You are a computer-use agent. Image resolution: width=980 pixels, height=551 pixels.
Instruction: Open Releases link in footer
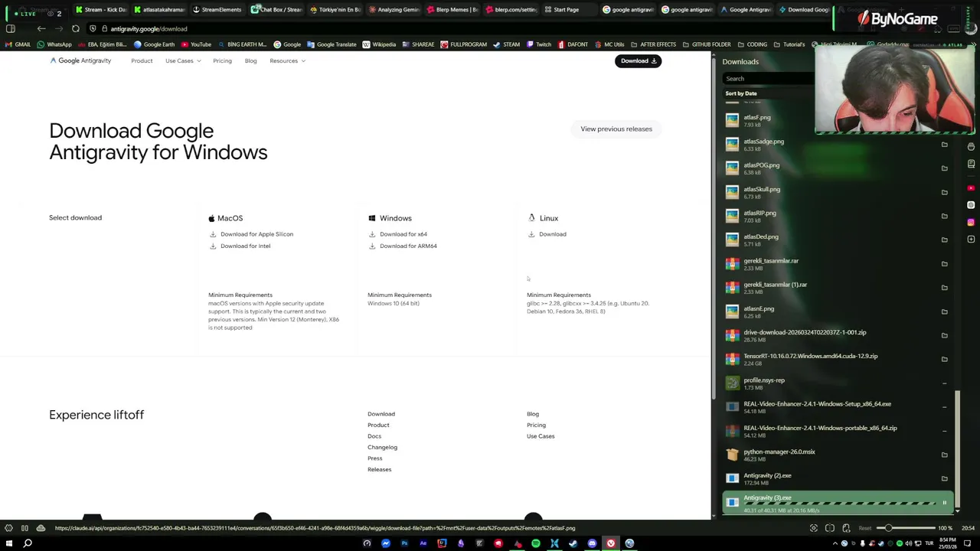pyautogui.click(x=379, y=469)
